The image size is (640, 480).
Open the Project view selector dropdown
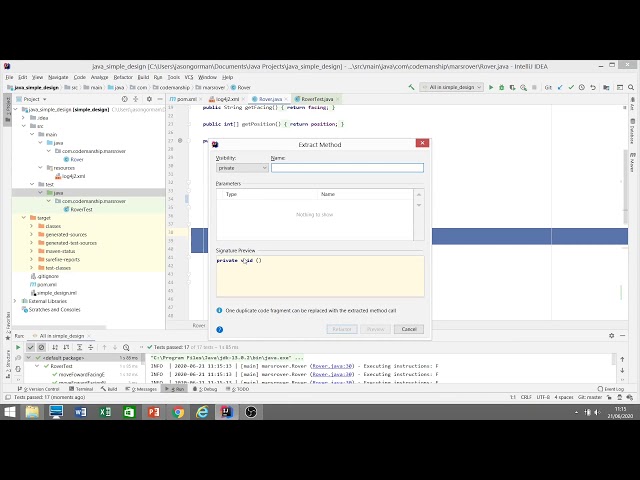[x=35, y=99]
